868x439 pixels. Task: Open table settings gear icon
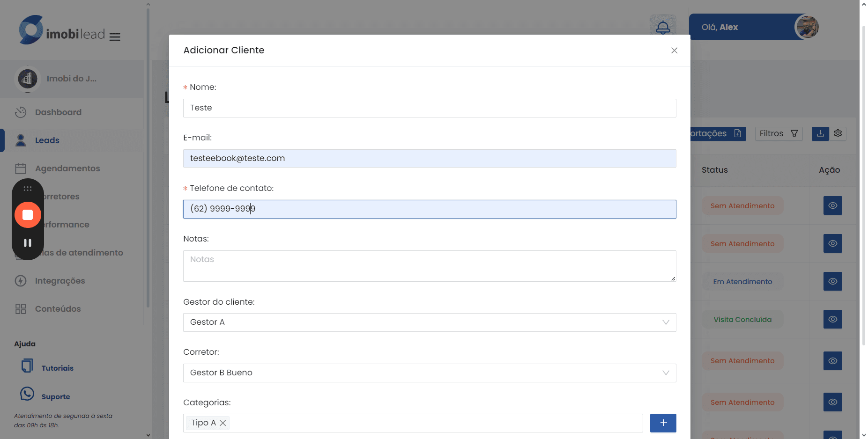point(838,134)
